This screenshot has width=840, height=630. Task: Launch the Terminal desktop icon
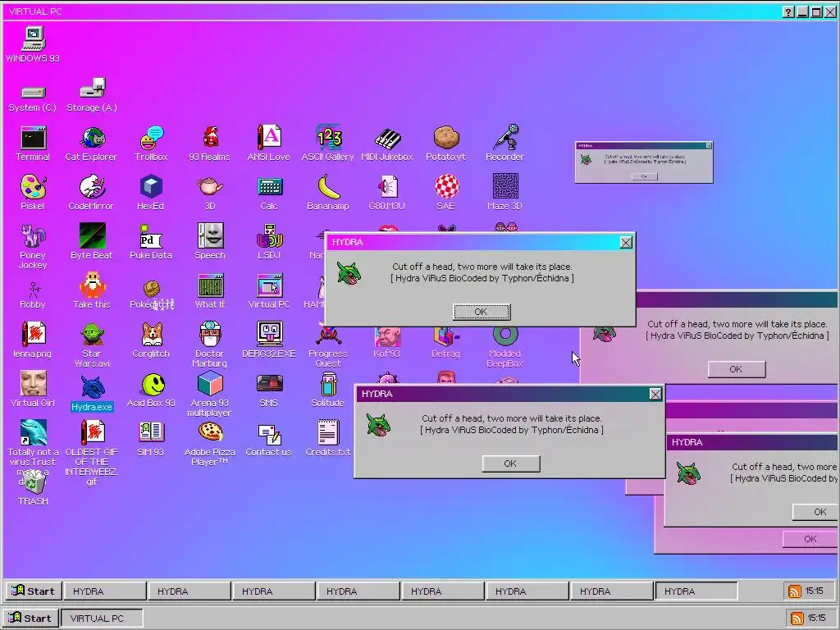click(x=33, y=138)
